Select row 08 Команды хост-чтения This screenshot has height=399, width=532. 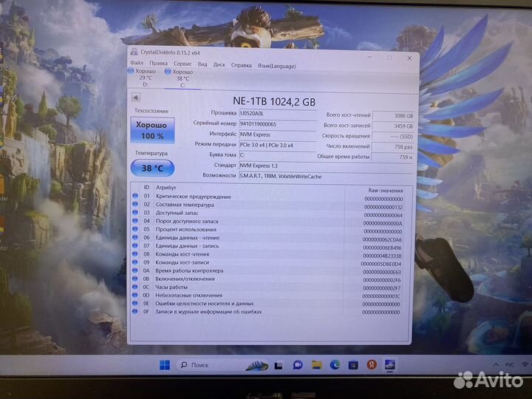point(268,255)
